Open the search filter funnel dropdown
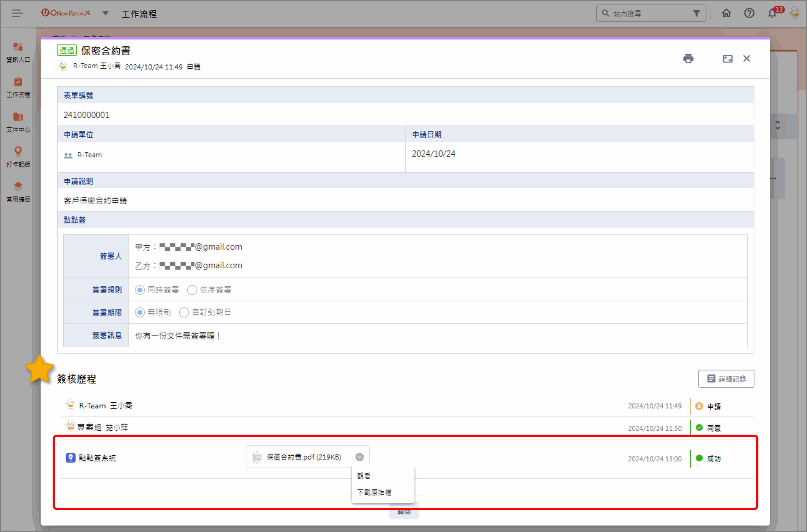The width and height of the screenshot is (807, 532). (x=696, y=13)
